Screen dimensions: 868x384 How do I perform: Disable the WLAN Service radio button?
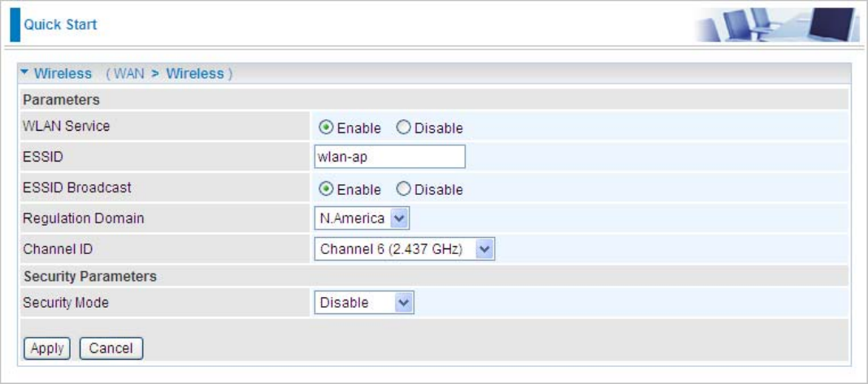[x=404, y=127]
